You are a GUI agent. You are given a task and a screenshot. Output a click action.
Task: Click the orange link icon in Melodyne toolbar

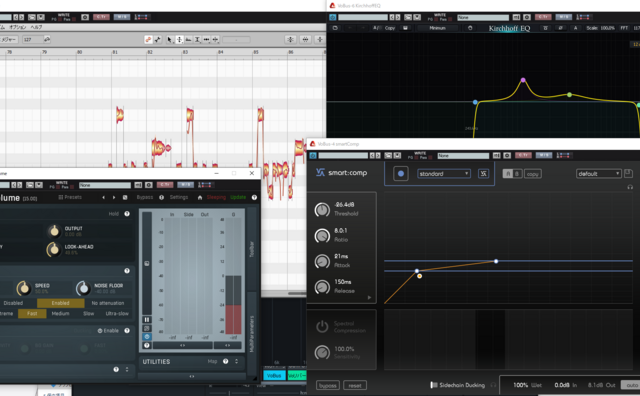click(148, 40)
